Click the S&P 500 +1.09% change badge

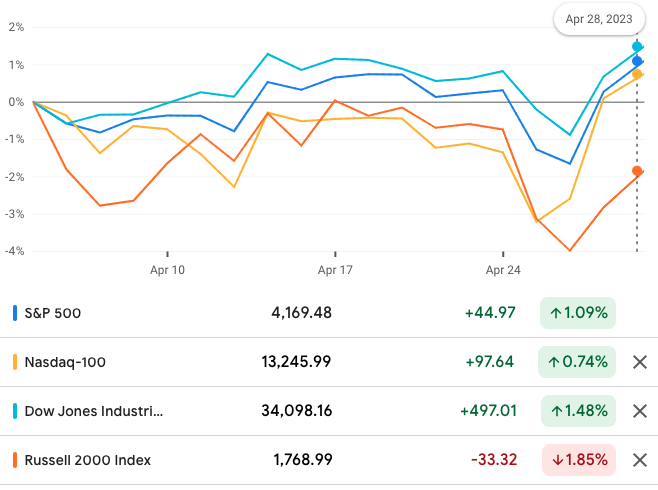click(x=577, y=313)
